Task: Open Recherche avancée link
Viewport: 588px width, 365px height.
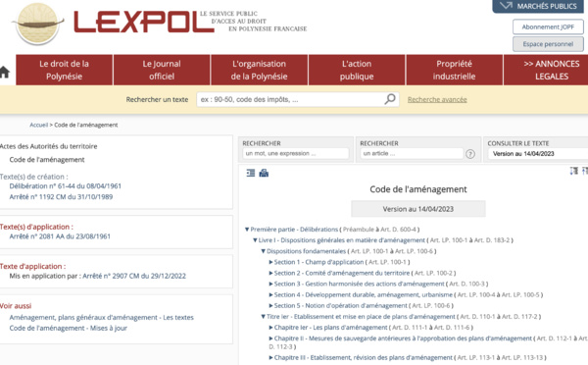Action: click(x=437, y=99)
